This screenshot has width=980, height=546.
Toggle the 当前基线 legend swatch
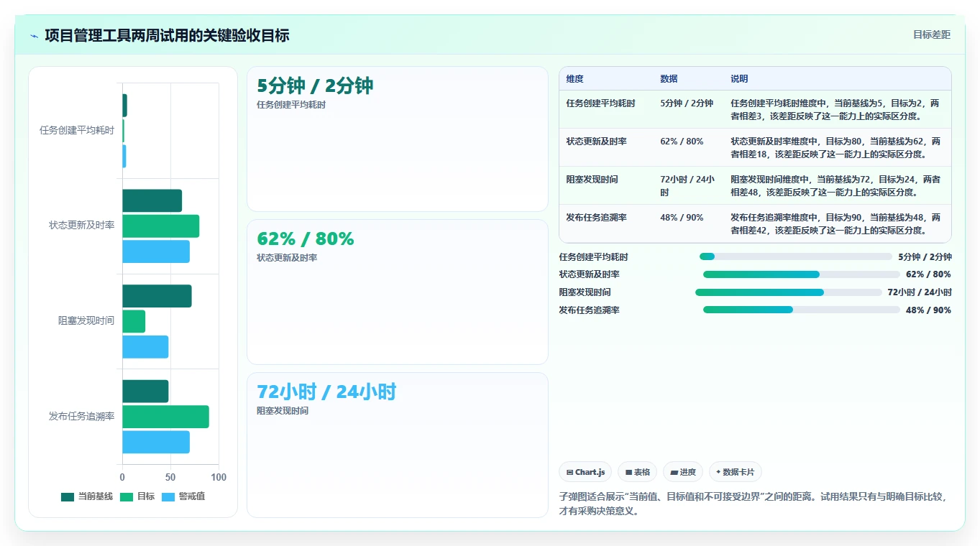tap(68, 496)
